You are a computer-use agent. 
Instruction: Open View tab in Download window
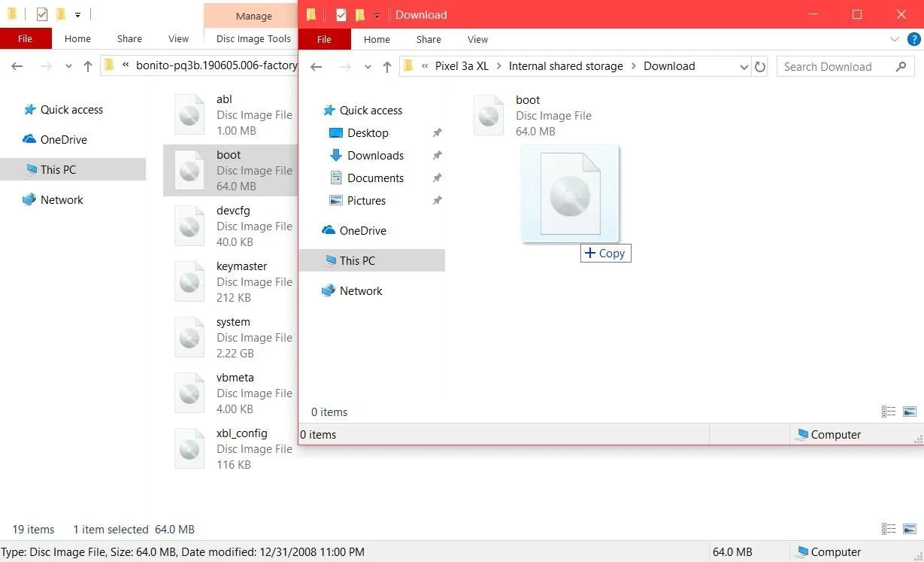tap(477, 39)
